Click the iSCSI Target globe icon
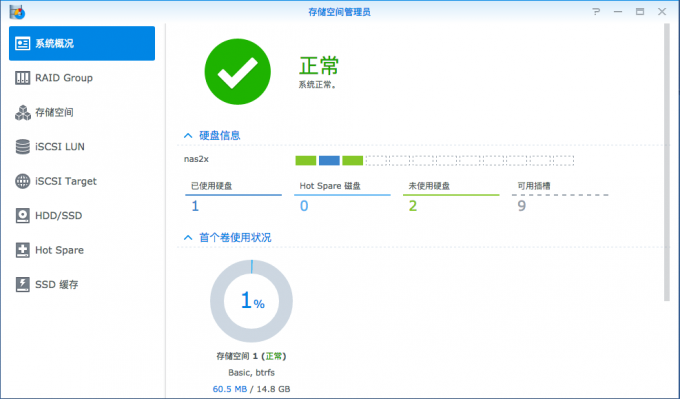 point(23,181)
